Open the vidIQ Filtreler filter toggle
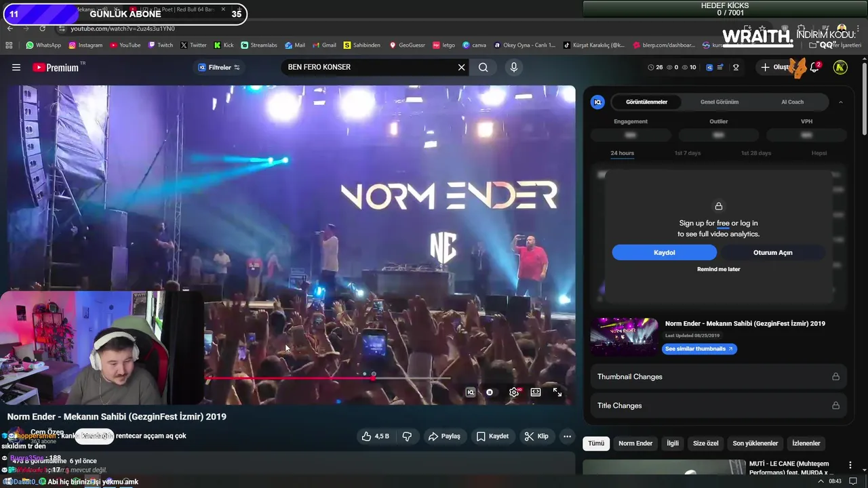 218,67
